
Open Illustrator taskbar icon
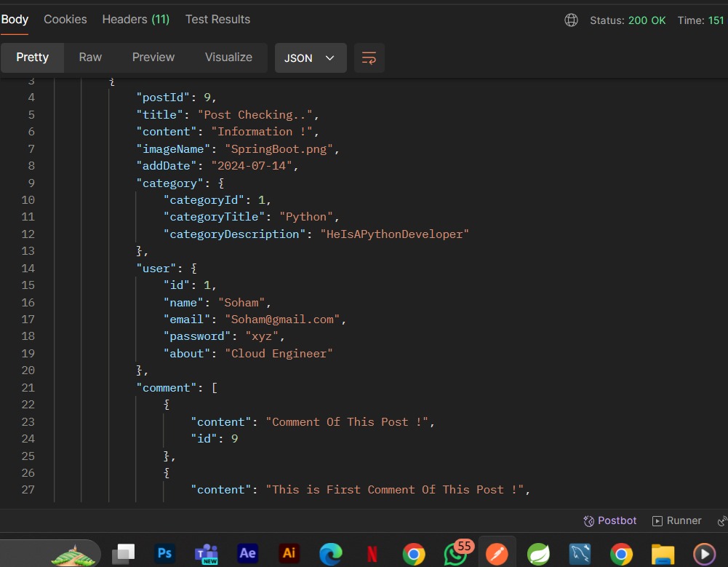point(289,553)
